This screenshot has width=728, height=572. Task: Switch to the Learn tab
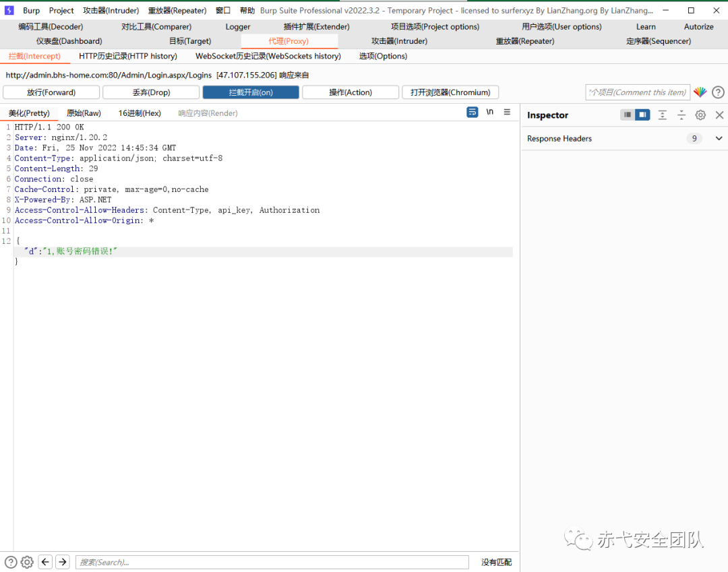click(646, 27)
